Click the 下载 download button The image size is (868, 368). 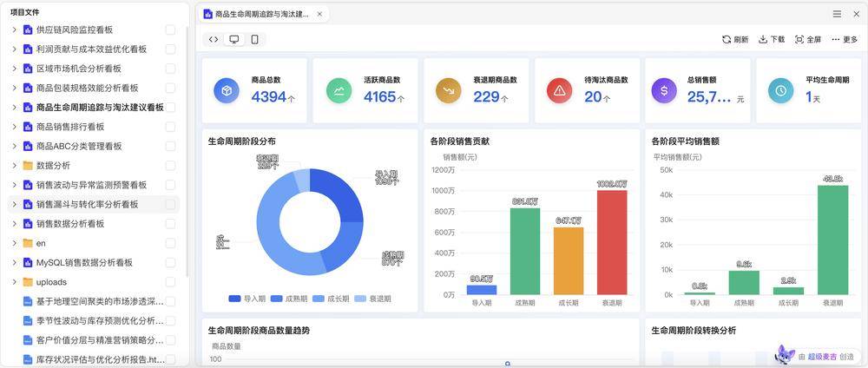771,40
